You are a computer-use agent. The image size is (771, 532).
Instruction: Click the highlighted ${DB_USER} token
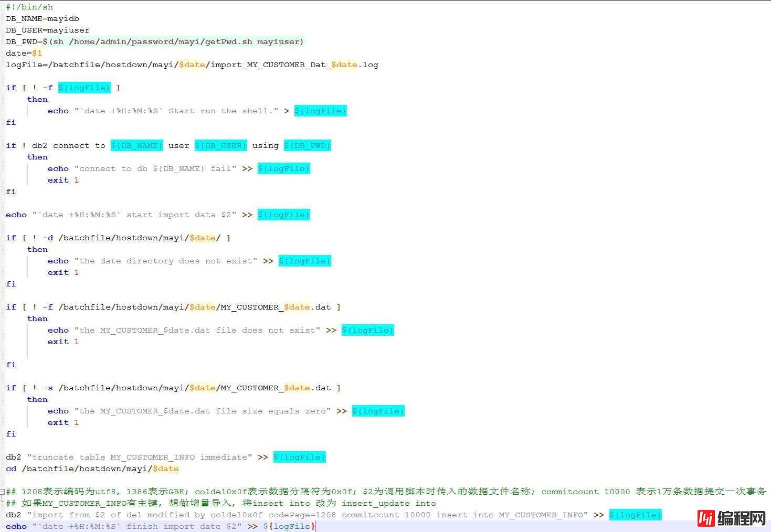[221, 145]
